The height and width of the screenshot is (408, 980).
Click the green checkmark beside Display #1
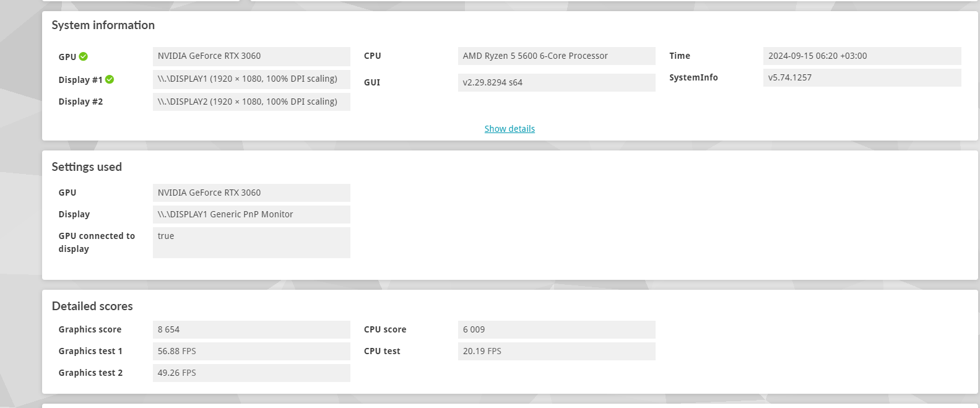click(110, 79)
